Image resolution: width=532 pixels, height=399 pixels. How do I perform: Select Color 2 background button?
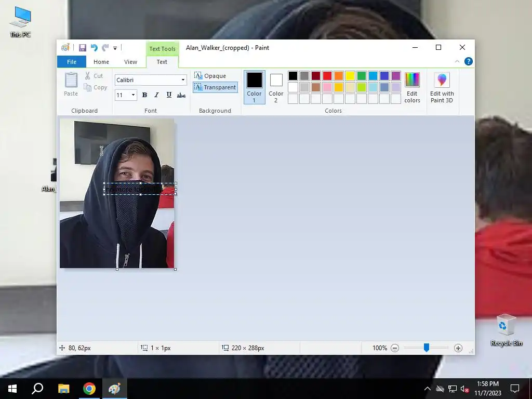pos(276,87)
